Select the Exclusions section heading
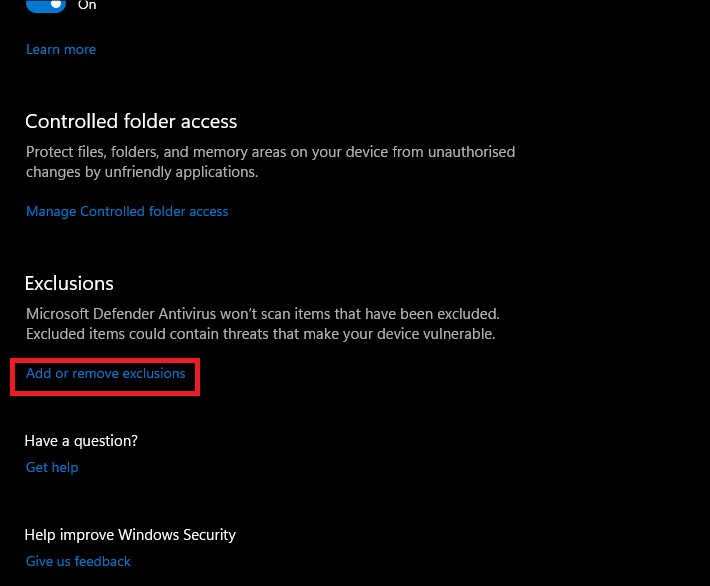 (x=69, y=283)
